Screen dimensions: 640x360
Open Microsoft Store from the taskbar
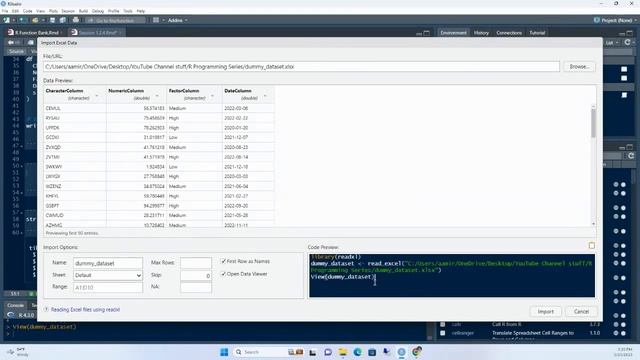pos(372,352)
